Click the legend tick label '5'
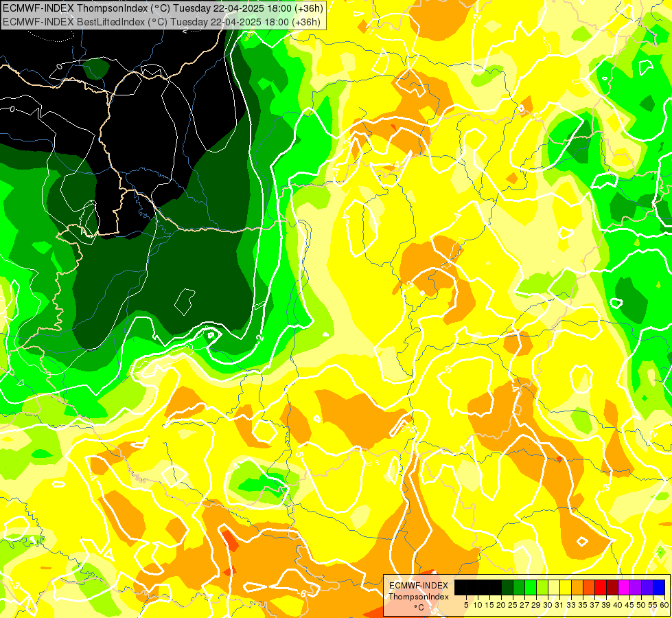 466,605
